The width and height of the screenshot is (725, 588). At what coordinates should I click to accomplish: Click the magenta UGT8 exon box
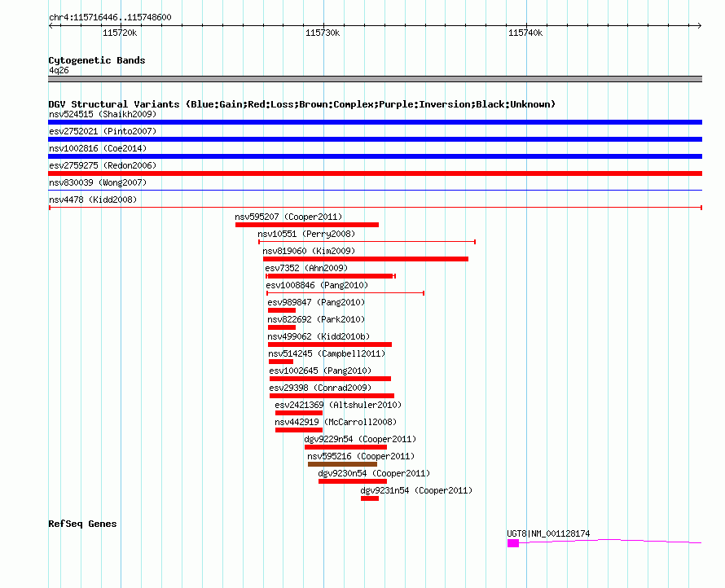coord(513,543)
